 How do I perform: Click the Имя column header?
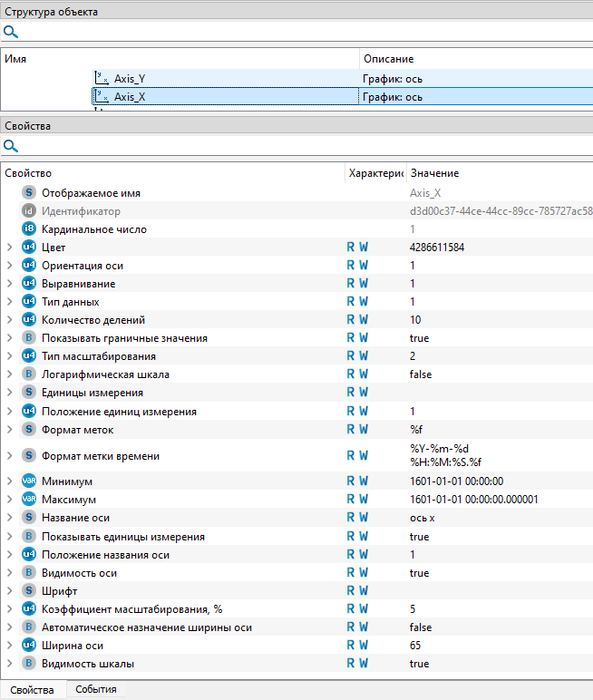tap(15, 58)
